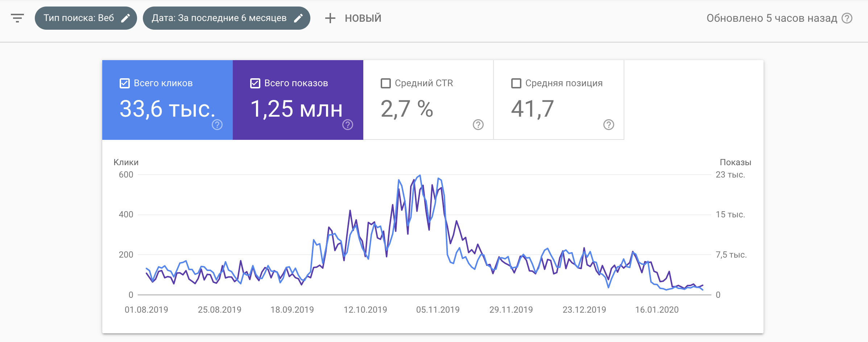Click the '23.12.2019' date label

tap(584, 310)
